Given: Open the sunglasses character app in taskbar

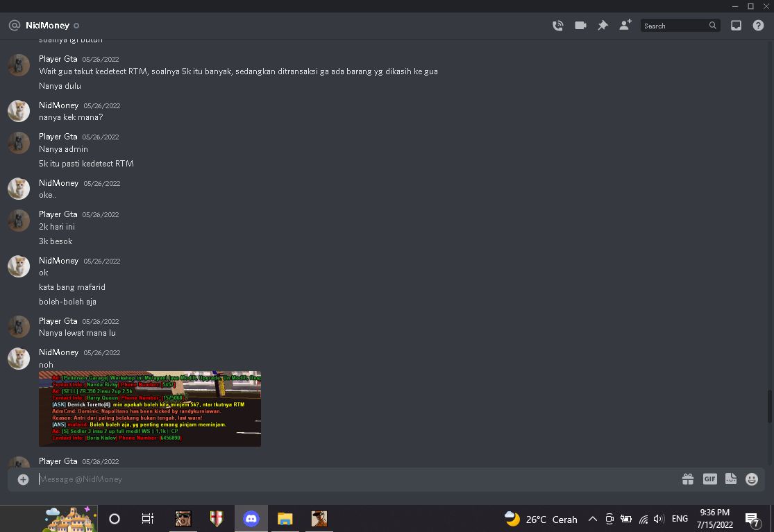Looking at the screenshot, I should pos(183,519).
